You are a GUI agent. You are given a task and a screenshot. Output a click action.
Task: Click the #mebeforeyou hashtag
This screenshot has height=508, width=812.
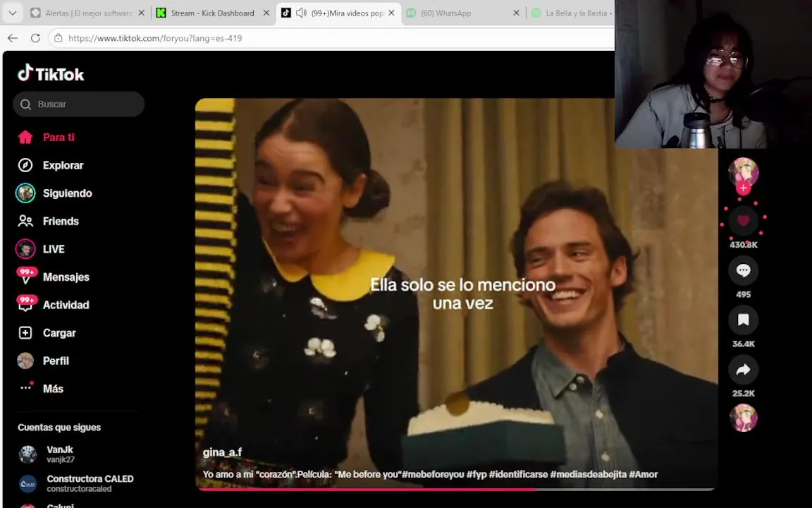[x=432, y=475]
